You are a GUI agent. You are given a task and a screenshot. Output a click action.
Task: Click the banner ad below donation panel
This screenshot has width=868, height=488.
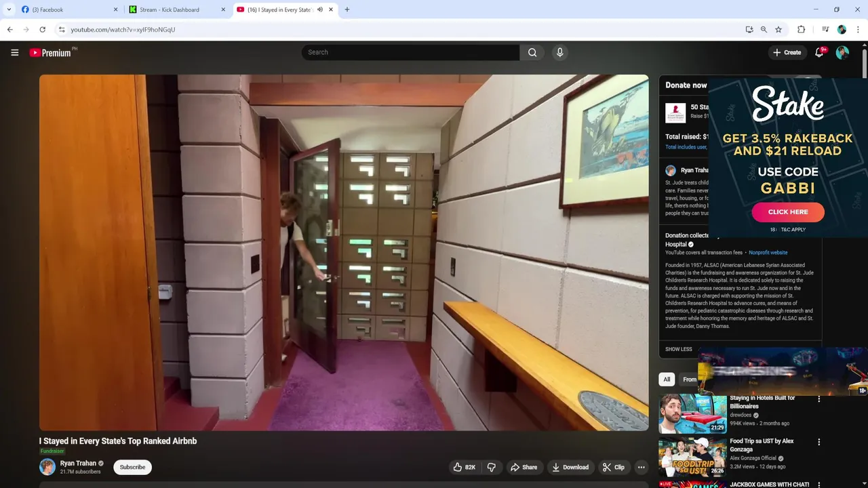point(783,371)
